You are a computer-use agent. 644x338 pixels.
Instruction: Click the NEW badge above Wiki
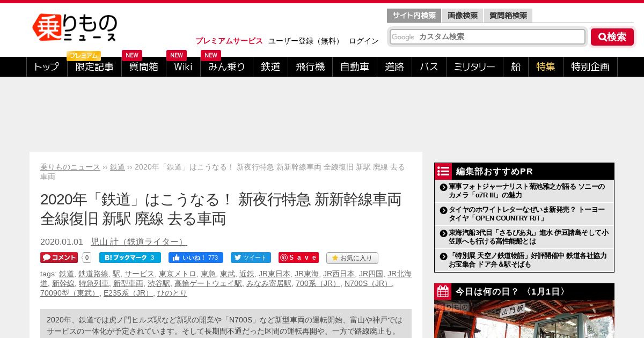point(177,55)
